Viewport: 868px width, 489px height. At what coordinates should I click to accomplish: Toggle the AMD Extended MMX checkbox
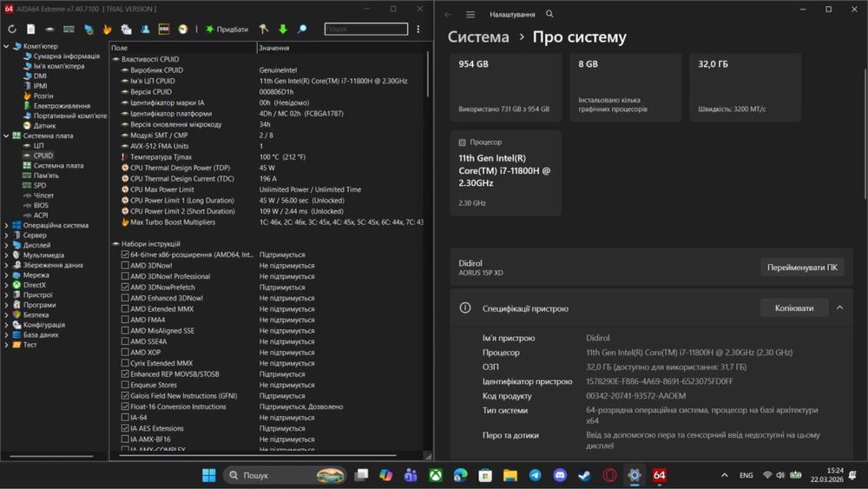click(125, 309)
